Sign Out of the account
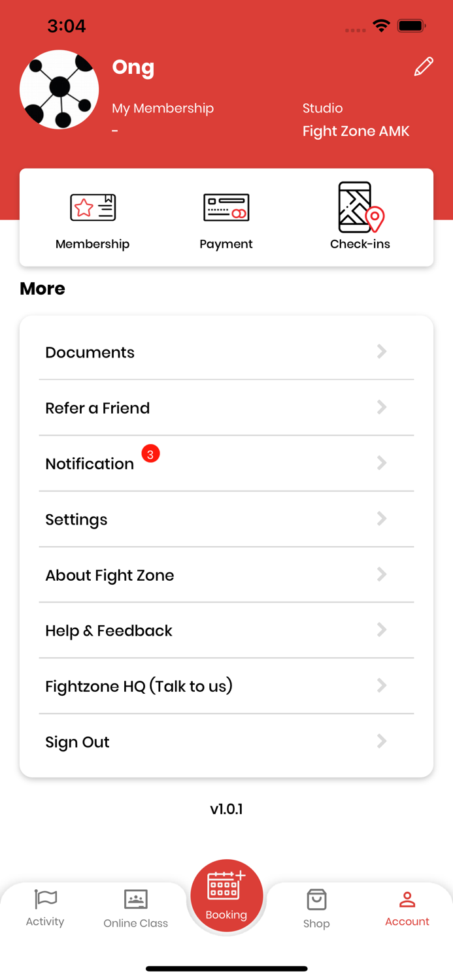This screenshot has width=453, height=980. (226, 742)
